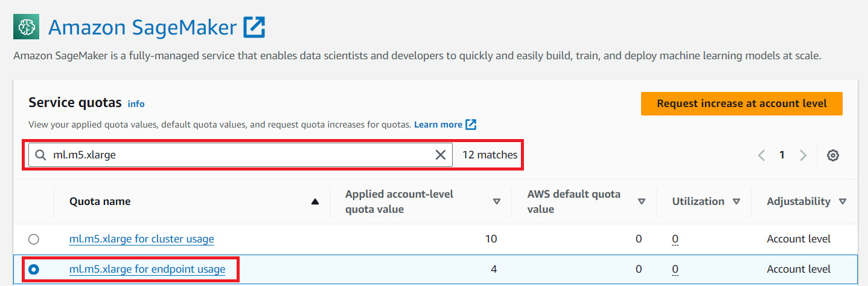868x286 pixels.
Task: Open the Learn more link
Action: coord(438,125)
